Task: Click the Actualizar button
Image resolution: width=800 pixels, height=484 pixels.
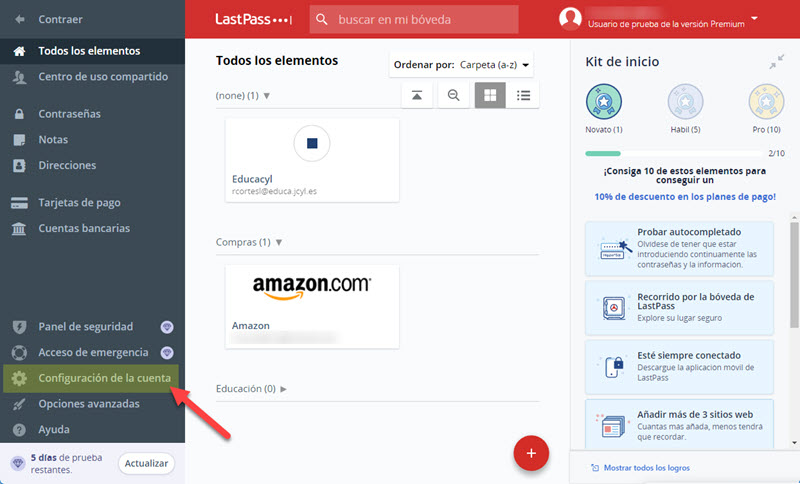Action: [146, 463]
